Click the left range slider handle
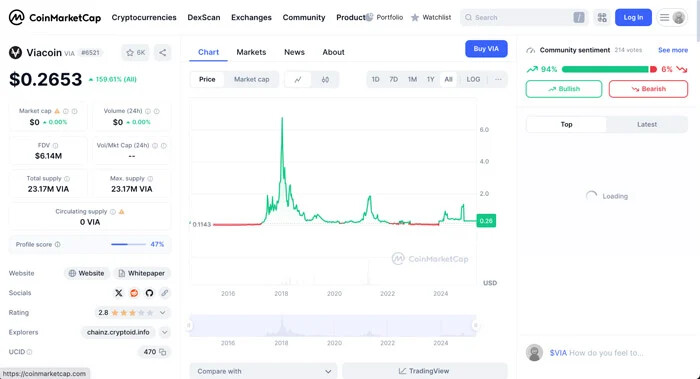This screenshot has height=379, width=700. (x=189, y=325)
